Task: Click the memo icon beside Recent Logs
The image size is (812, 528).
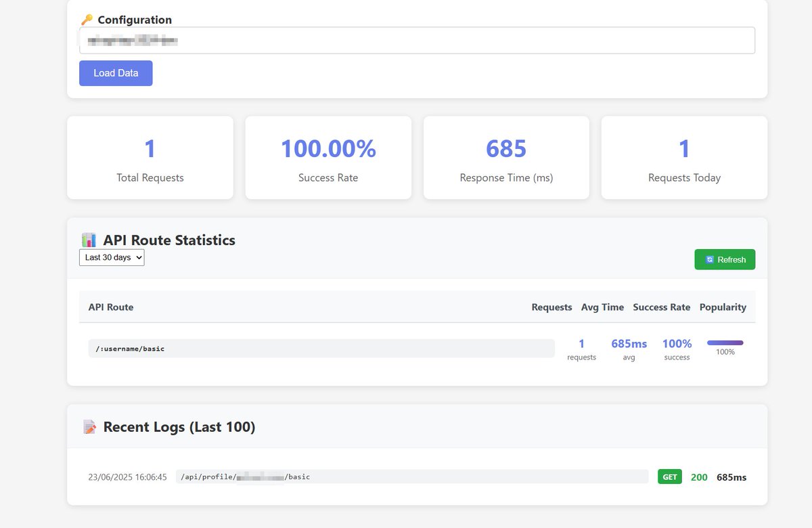Action: click(x=89, y=427)
